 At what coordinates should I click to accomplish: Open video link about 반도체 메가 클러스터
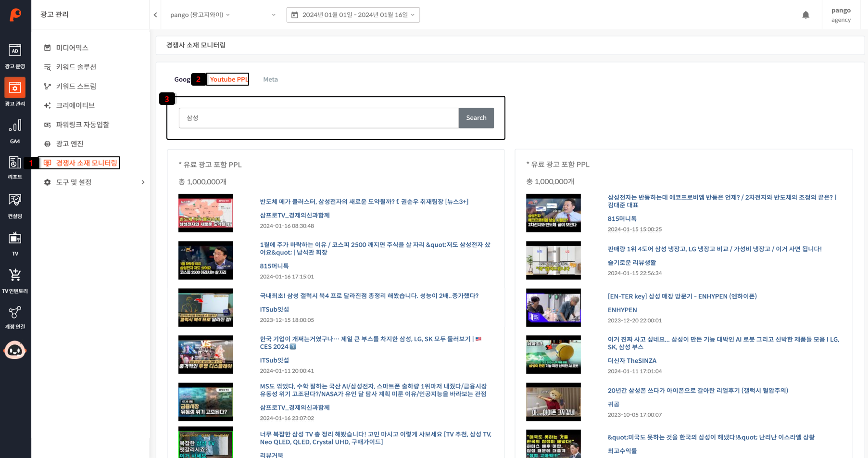point(364,202)
